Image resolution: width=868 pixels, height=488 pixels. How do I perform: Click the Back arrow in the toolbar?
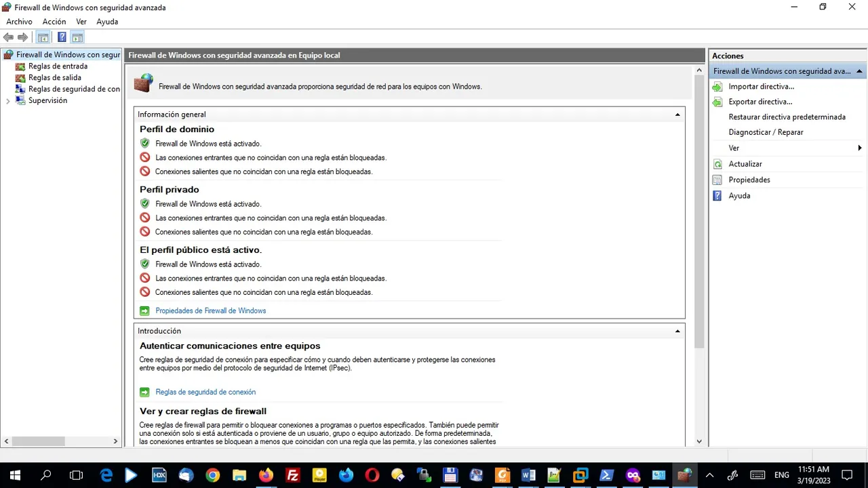pos(9,37)
